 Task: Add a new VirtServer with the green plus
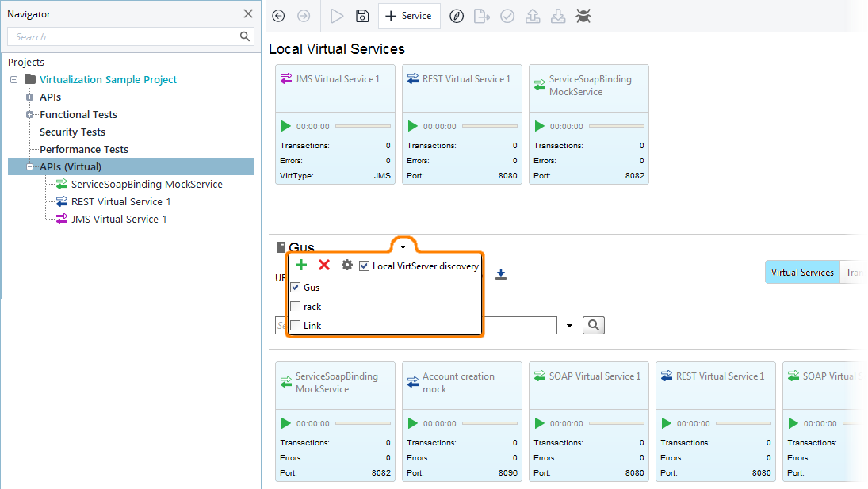click(x=300, y=265)
